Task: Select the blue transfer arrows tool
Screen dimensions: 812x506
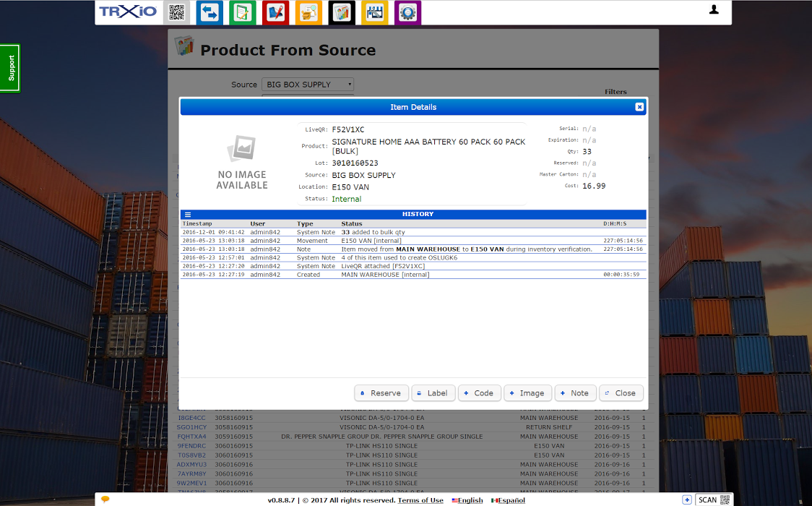Action: click(x=210, y=12)
